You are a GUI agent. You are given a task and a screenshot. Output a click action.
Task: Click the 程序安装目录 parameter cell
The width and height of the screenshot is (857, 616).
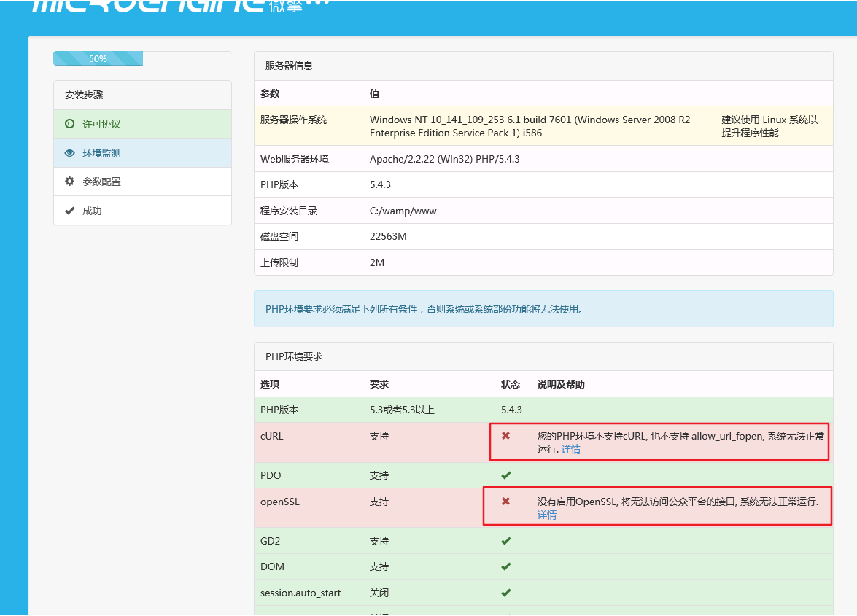pos(289,211)
